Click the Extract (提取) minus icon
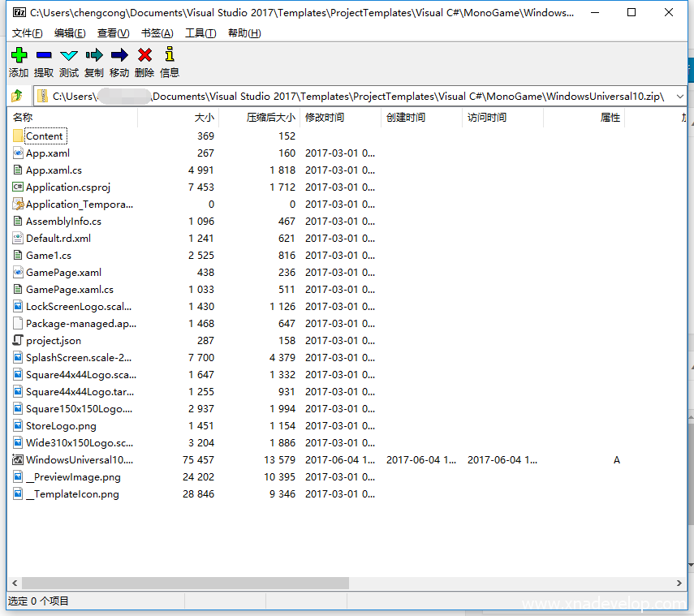Viewport: 694px width, 616px height. click(x=44, y=55)
